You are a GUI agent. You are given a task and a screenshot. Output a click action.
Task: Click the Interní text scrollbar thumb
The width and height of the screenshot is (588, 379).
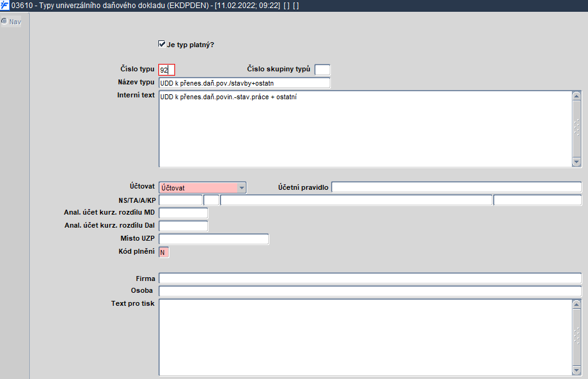577,129
